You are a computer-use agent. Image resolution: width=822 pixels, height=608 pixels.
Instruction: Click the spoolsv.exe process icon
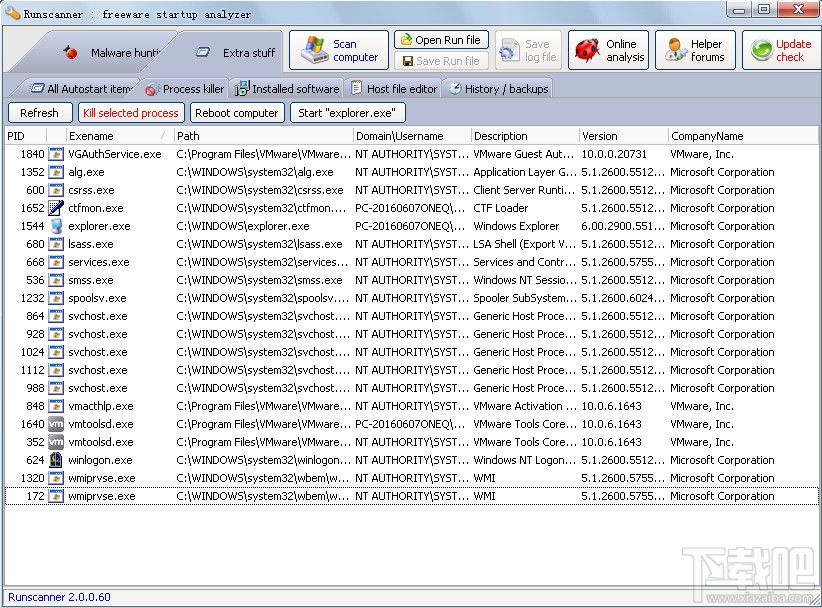click(56, 298)
